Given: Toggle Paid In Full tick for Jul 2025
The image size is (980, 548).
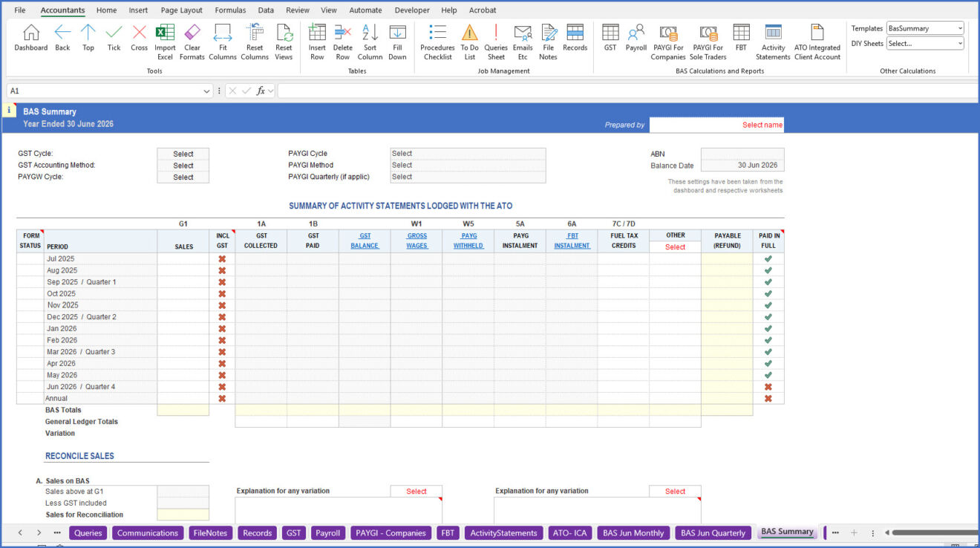Looking at the screenshot, I should (768, 259).
